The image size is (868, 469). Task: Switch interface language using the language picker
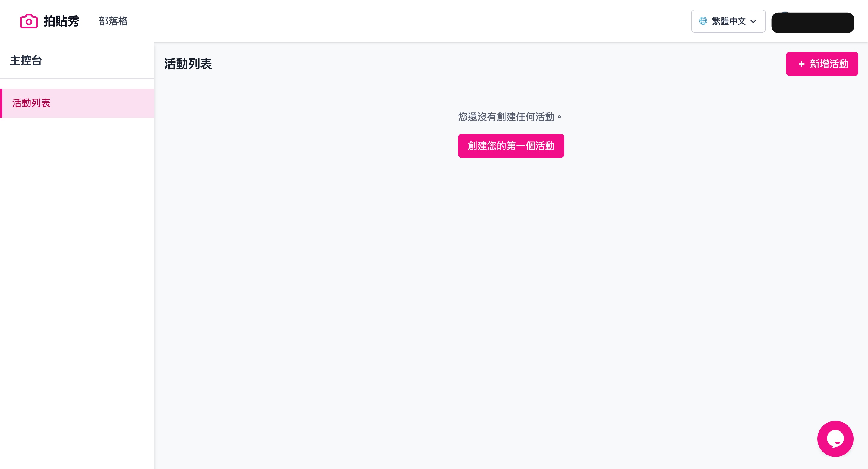[x=728, y=21]
